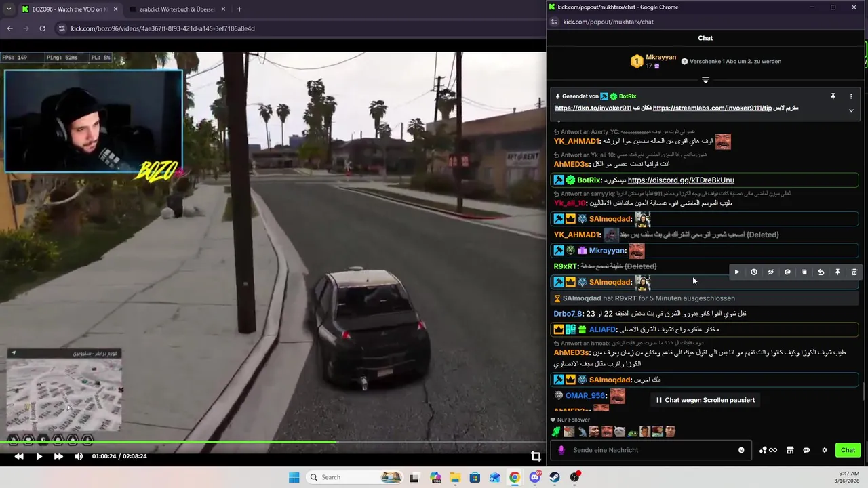The width and height of the screenshot is (868, 488).
Task: Open site info in chat popout window
Action: tap(554, 22)
